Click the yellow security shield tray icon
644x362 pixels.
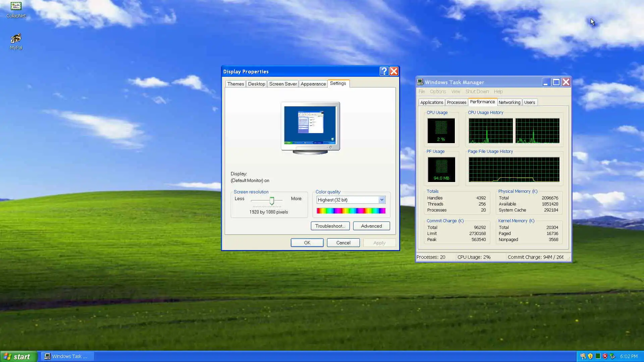(x=590, y=356)
